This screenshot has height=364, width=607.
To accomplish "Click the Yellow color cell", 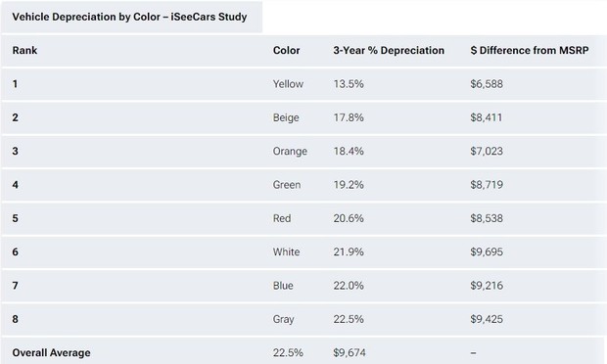I will [x=288, y=84].
